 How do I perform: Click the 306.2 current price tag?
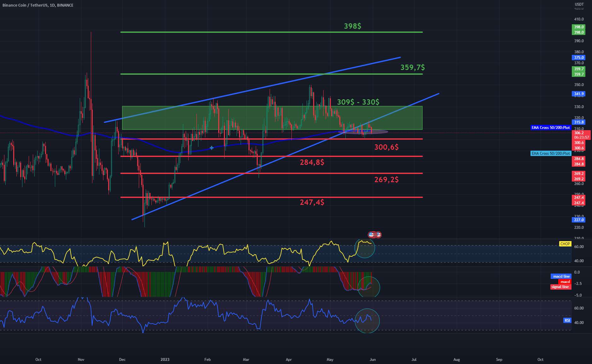pos(579,133)
